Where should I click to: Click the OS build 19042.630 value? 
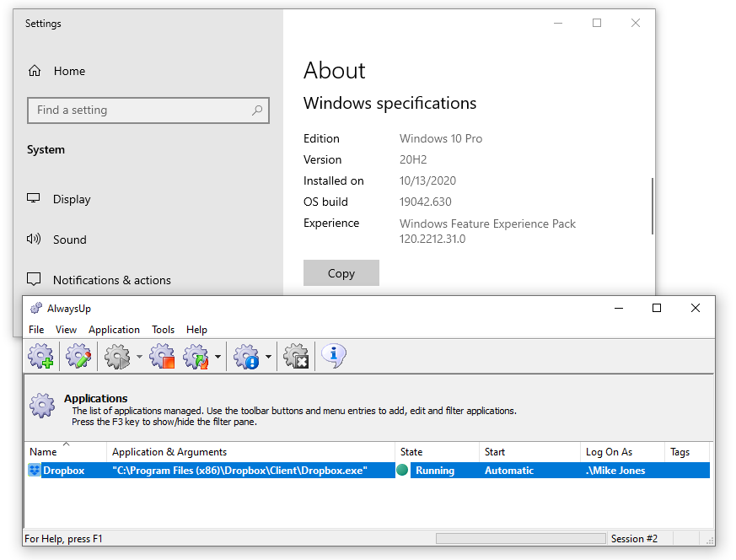pos(425,202)
